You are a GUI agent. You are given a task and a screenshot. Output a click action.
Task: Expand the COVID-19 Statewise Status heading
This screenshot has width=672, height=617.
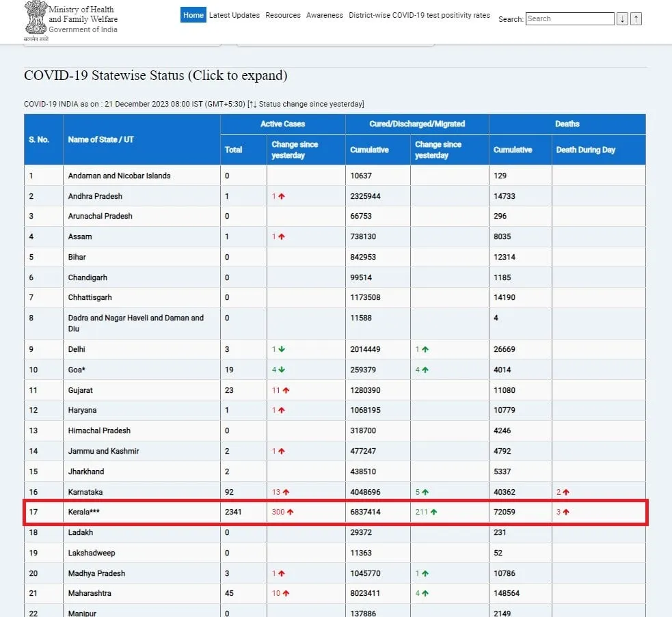156,75
